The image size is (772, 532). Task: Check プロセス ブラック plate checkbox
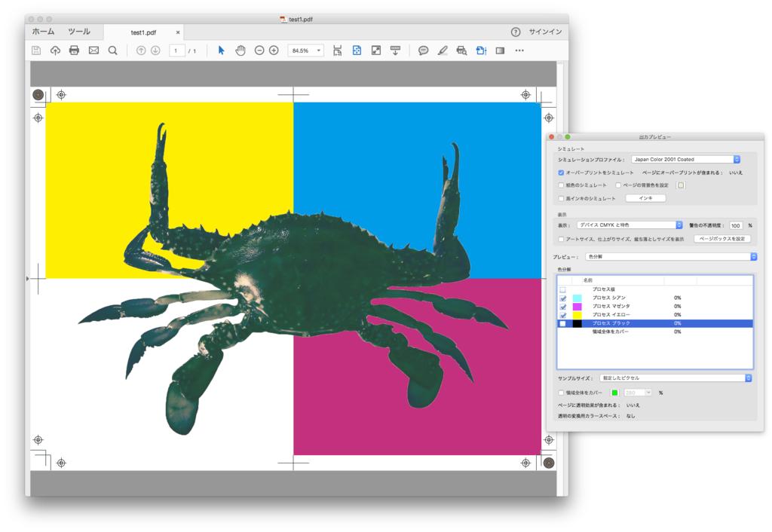562,323
